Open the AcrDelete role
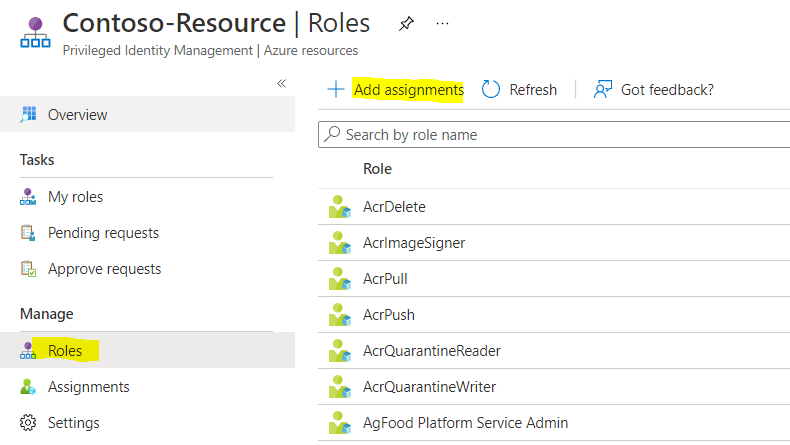The image size is (790, 445). pyautogui.click(x=394, y=207)
